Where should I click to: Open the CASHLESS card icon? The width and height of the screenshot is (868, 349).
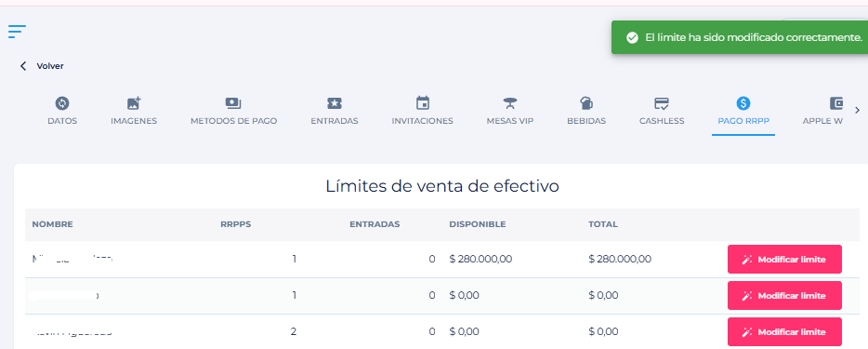[x=662, y=103]
